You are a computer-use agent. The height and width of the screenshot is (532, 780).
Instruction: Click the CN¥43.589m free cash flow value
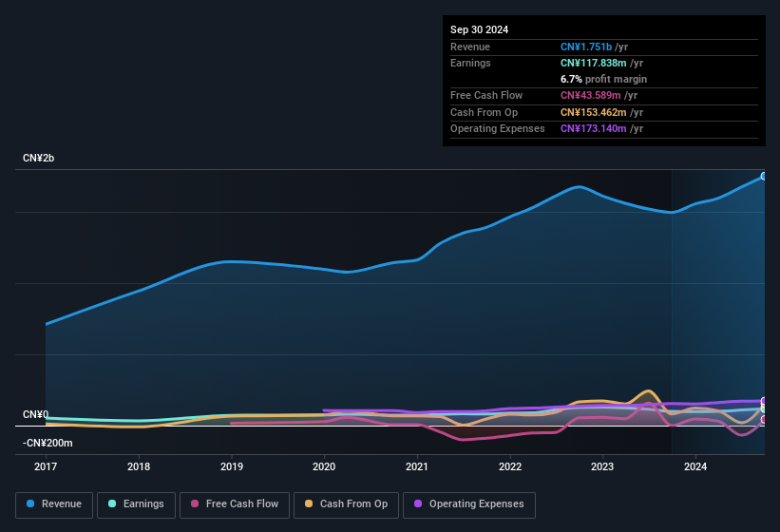click(591, 95)
